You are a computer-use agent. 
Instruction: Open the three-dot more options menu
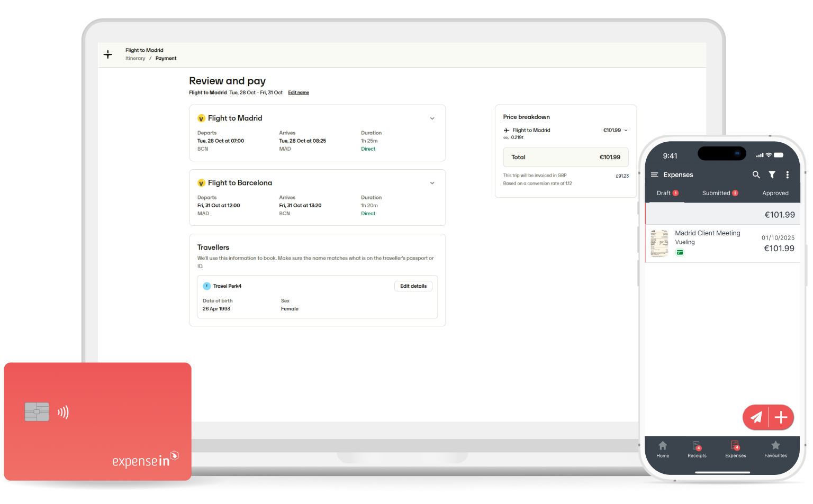click(x=788, y=175)
